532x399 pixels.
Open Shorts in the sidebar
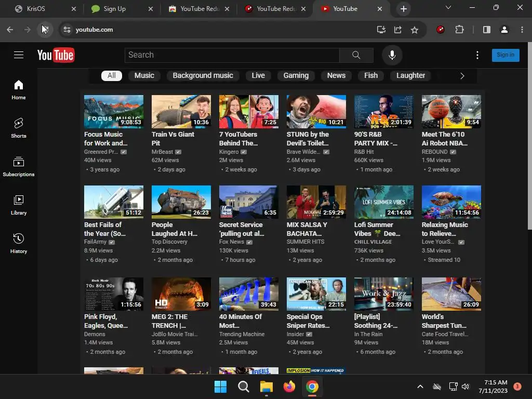19,128
